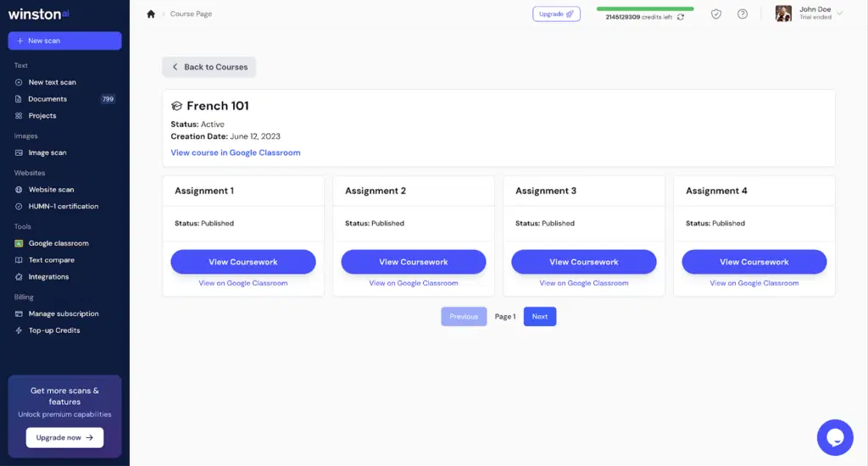View Coursework for Assignment 3

pos(583,262)
